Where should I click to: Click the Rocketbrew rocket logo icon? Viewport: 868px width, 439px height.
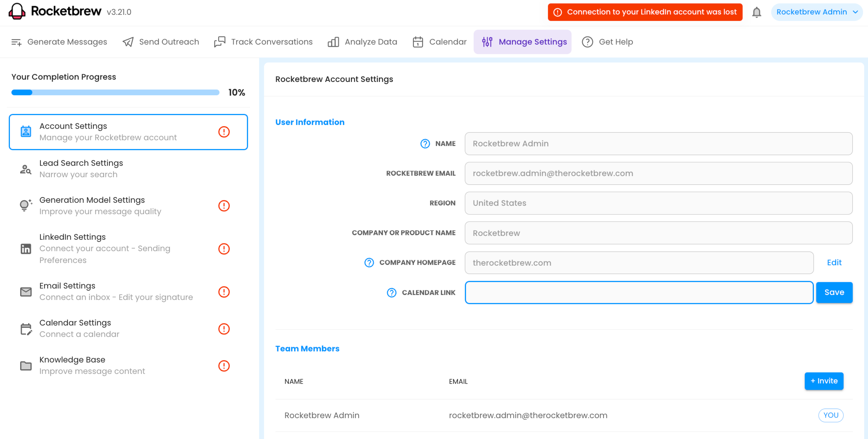click(17, 12)
